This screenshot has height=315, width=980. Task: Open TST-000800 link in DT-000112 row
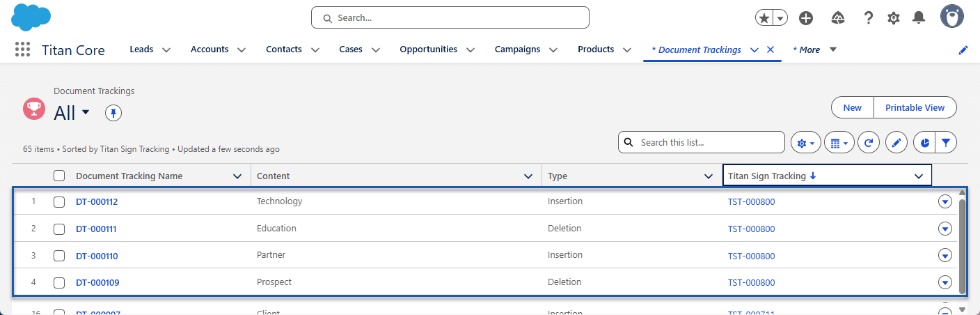(751, 202)
